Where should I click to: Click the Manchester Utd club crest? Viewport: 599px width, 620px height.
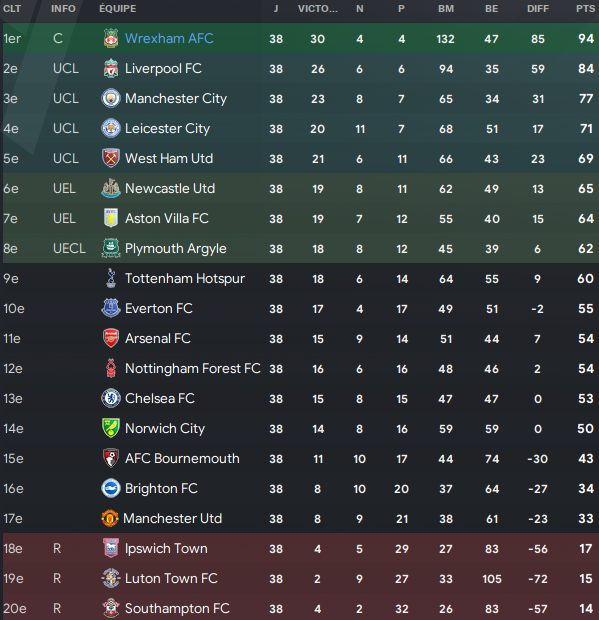click(x=110, y=518)
